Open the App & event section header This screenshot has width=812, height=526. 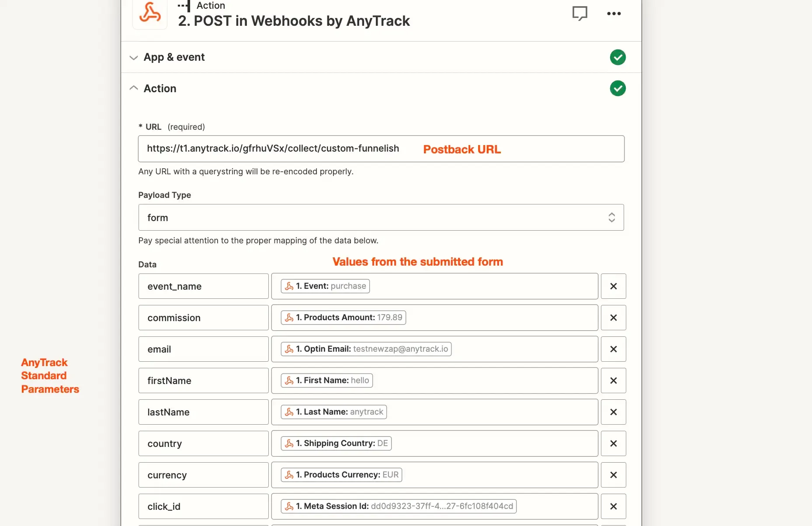381,57
